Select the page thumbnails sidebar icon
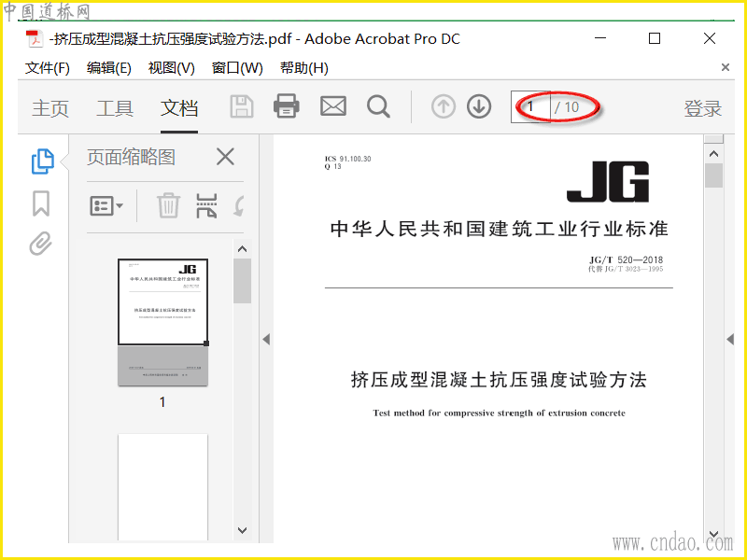The height and width of the screenshot is (560, 747). tap(42, 161)
